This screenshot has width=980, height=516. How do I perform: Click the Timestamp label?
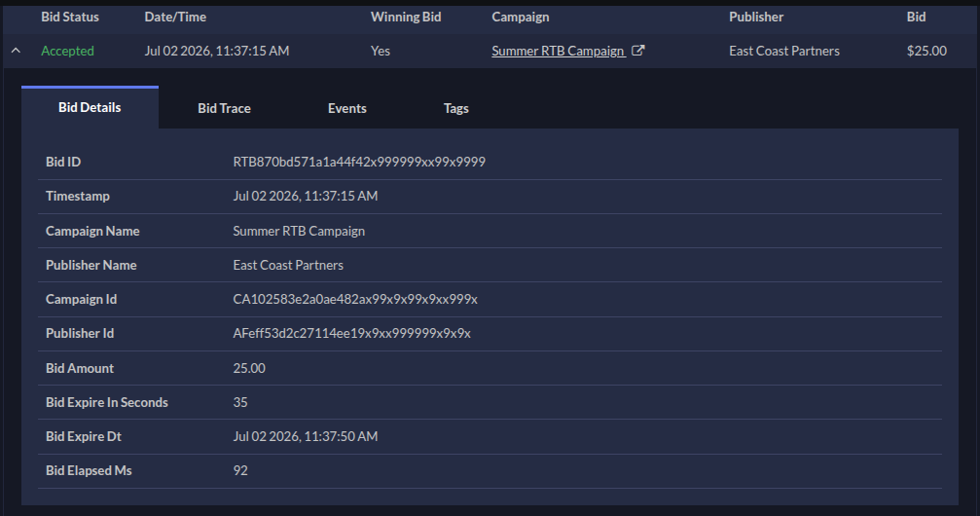(x=78, y=197)
